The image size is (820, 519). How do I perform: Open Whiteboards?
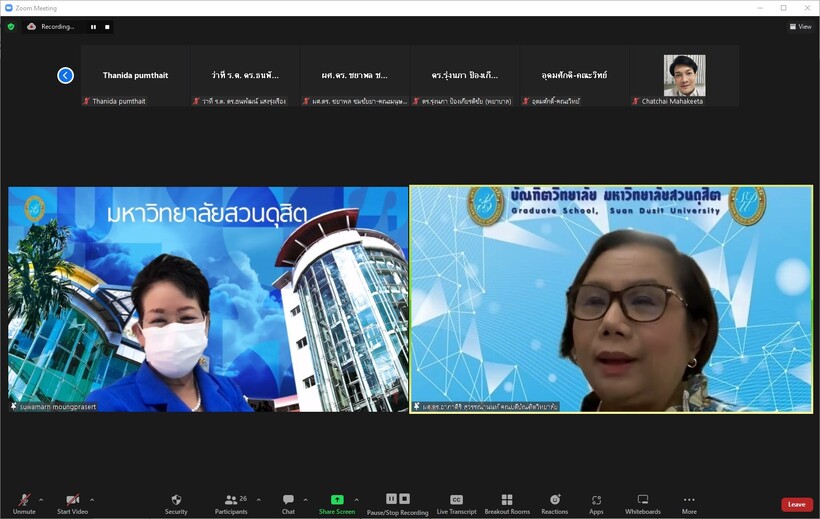(x=643, y=501)
